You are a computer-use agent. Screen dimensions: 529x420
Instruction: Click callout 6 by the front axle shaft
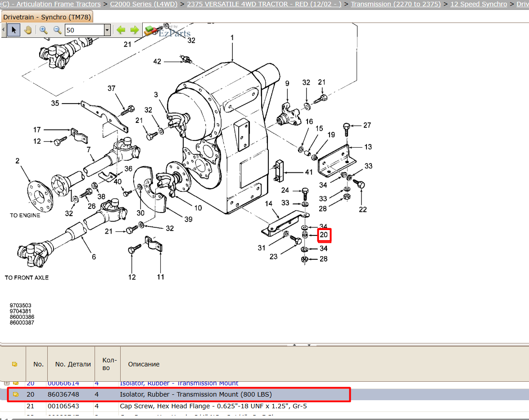[x=94, y=257]
